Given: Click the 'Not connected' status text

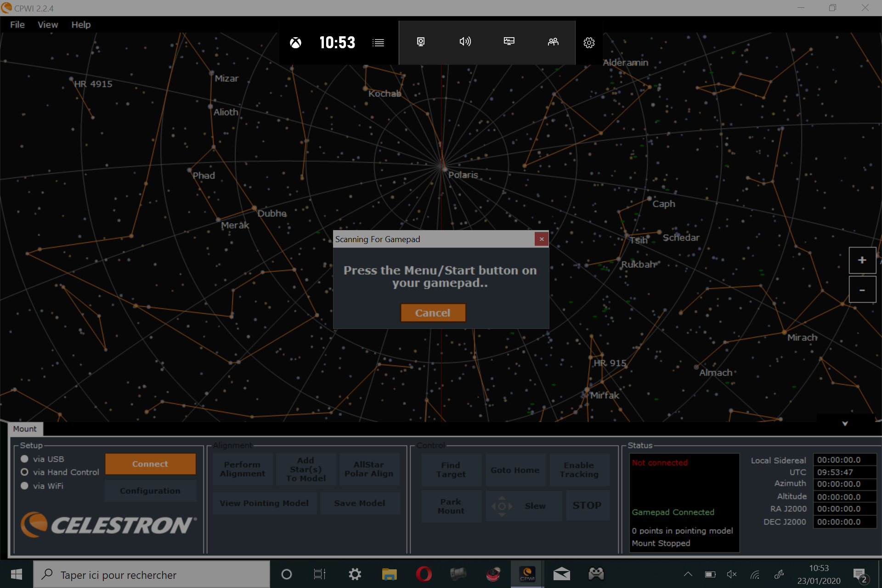Looking at the screenshot, I should [660, 463].
